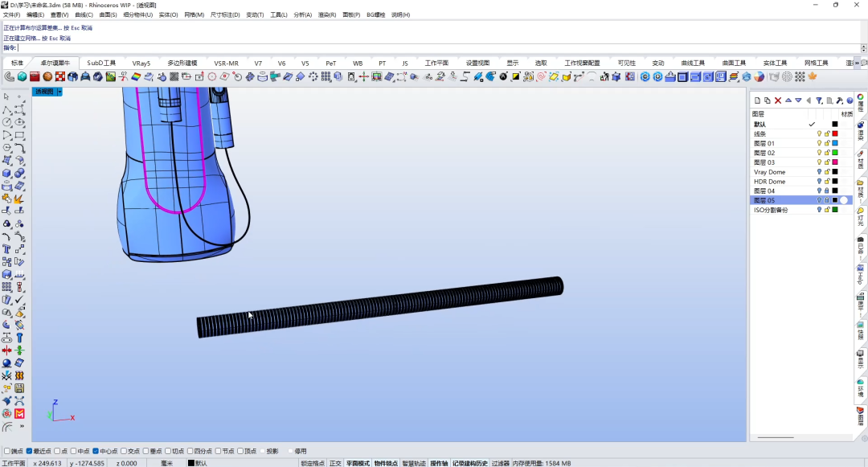The width and height of the screenshot is (868, 467).
Task: Toggle 物件锁点 in the status bar
Action: click(386, 463)
